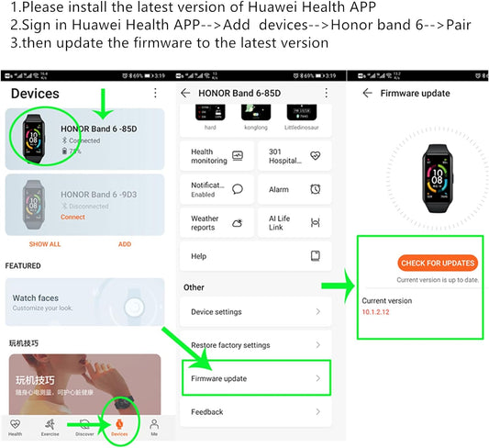Tap the ADD device link
Screen dimensions: 489x448
(x=125, y=244)
